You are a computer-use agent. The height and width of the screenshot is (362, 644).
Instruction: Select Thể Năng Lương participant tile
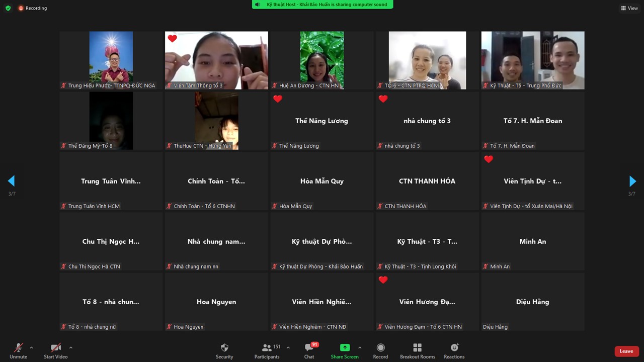322,121
